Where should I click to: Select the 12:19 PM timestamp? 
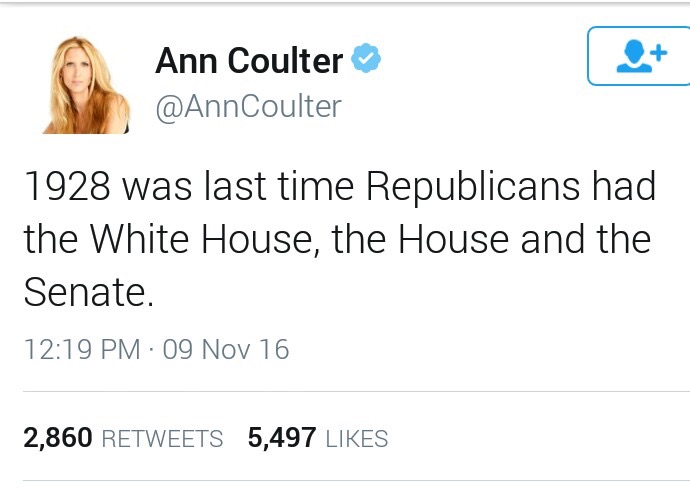[82, 349]
